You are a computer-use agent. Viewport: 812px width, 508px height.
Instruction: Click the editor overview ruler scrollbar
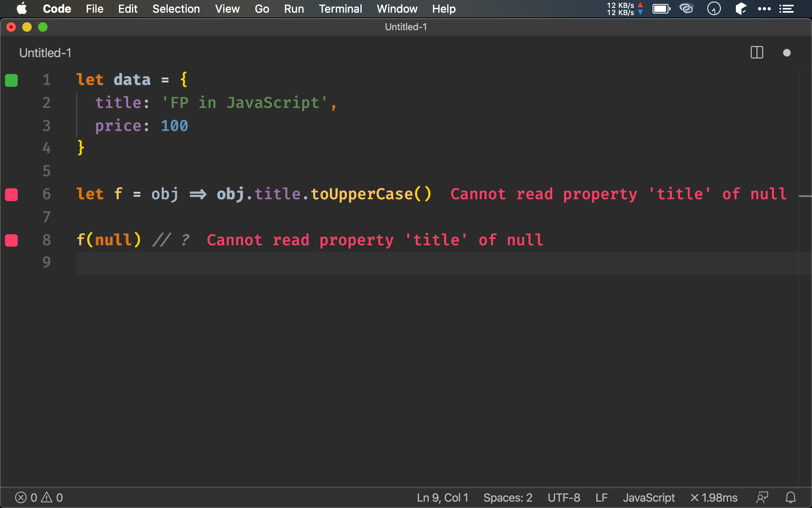pyautogui.click(x=805, y=278)
